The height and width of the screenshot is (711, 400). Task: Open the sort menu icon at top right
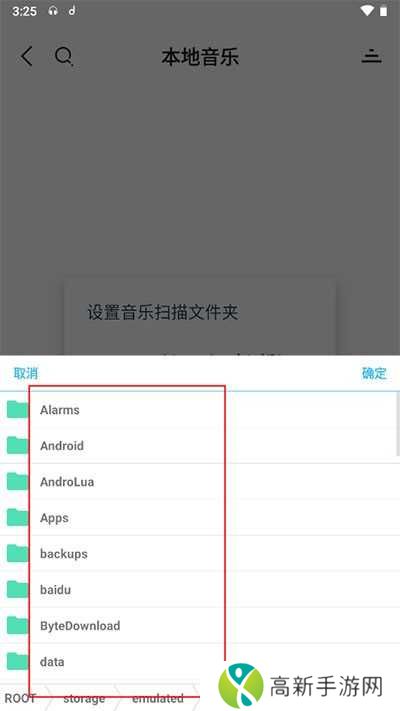(371, 56)
